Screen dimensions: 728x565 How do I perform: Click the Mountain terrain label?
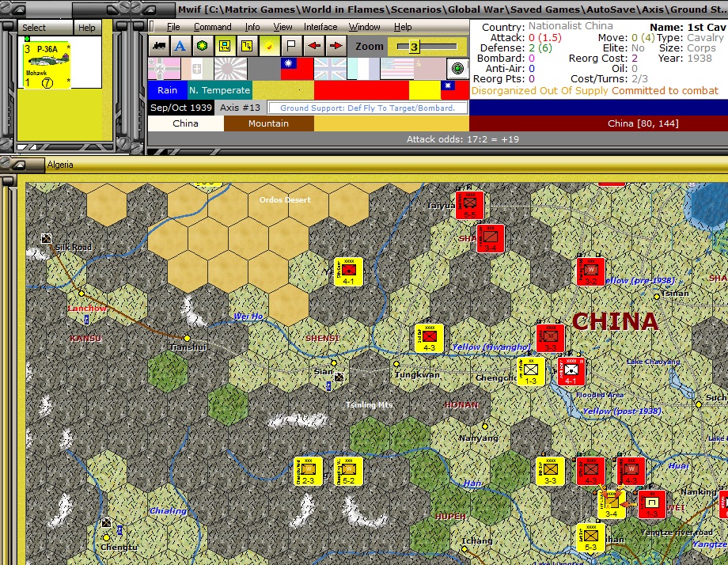click(x=268, y=123)
